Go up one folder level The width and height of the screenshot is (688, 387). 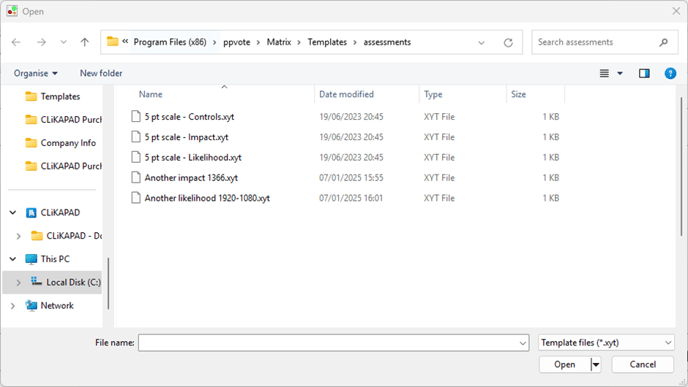[x=85, y=42]
